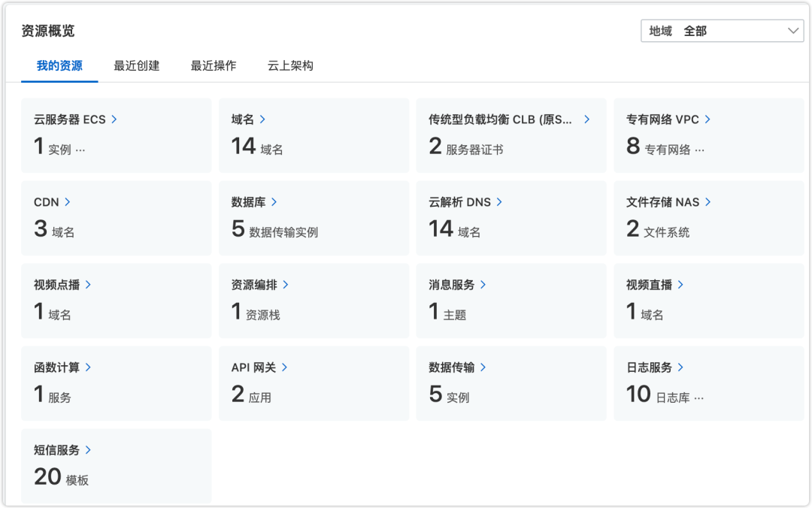Click the 2 服务器证书 count
Screen dimensions: 812x508
[x=466, y=147]
